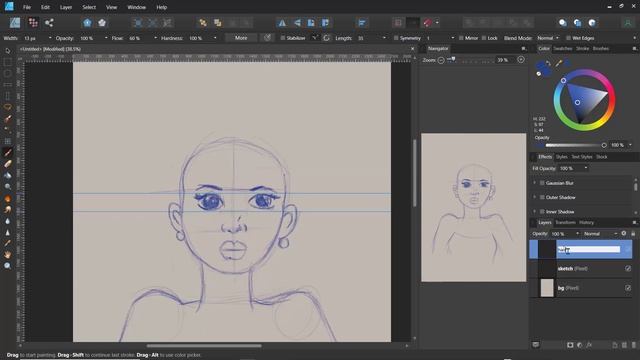640x360 pixels.
Task: Toggle visibility of the bg layer
Action: [x=628, y=288]
